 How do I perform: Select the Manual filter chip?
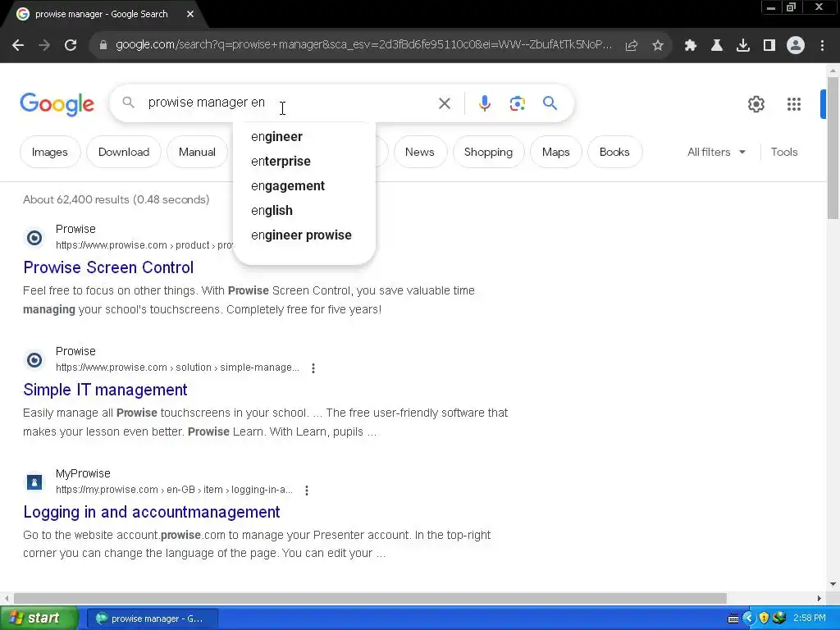point(197,152)
